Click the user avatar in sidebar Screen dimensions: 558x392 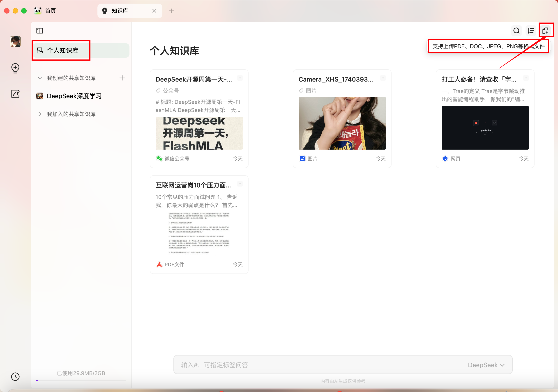15,41
